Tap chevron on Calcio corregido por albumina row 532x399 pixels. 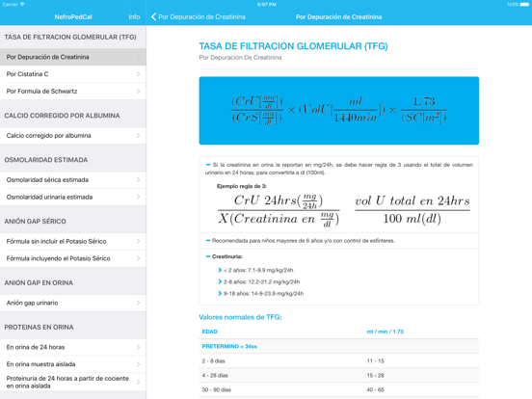point(138,135)
